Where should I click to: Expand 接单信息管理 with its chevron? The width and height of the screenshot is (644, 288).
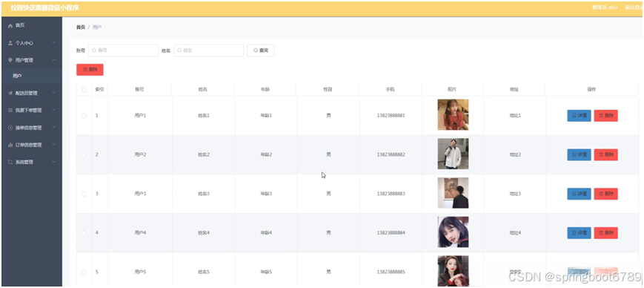[54, 128]
